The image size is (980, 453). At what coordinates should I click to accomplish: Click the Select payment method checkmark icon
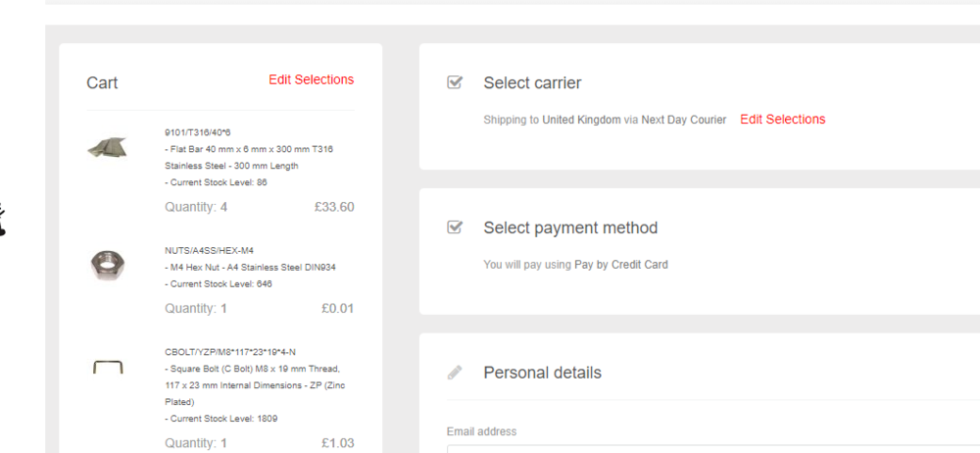coord(455,227)
